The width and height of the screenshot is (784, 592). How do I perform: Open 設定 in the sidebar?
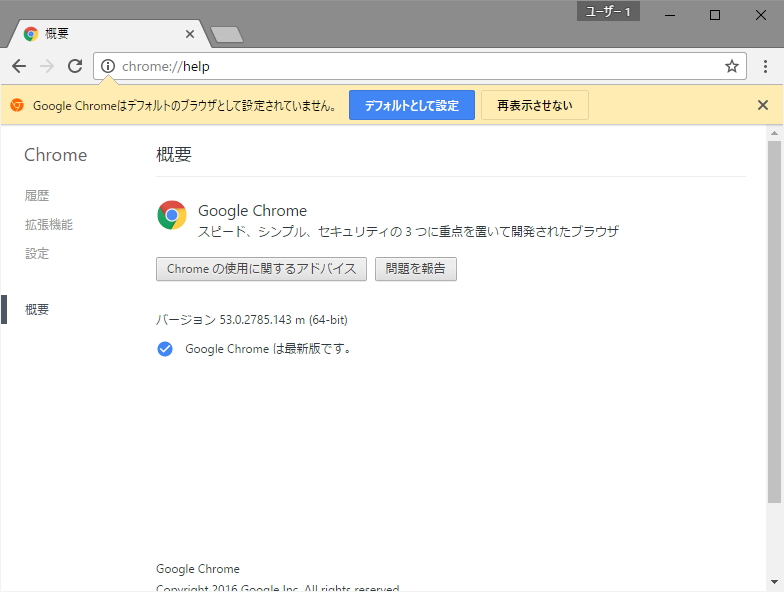click(37, 254)
